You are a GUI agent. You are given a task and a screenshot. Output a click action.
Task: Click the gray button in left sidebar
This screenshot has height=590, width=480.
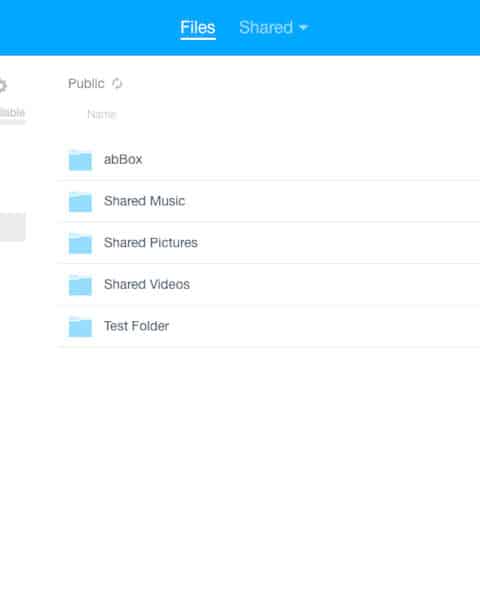click(12, 227)
